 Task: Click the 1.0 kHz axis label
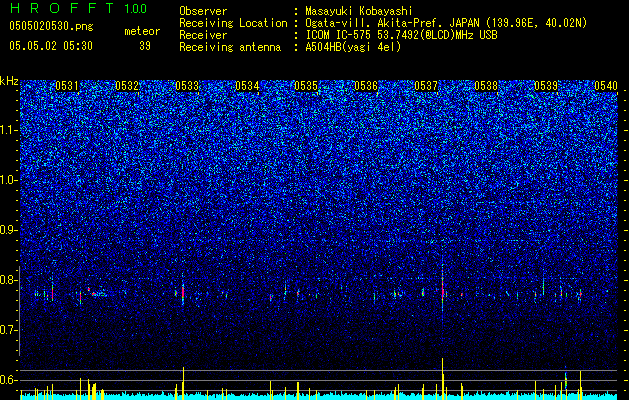[8, 180]
